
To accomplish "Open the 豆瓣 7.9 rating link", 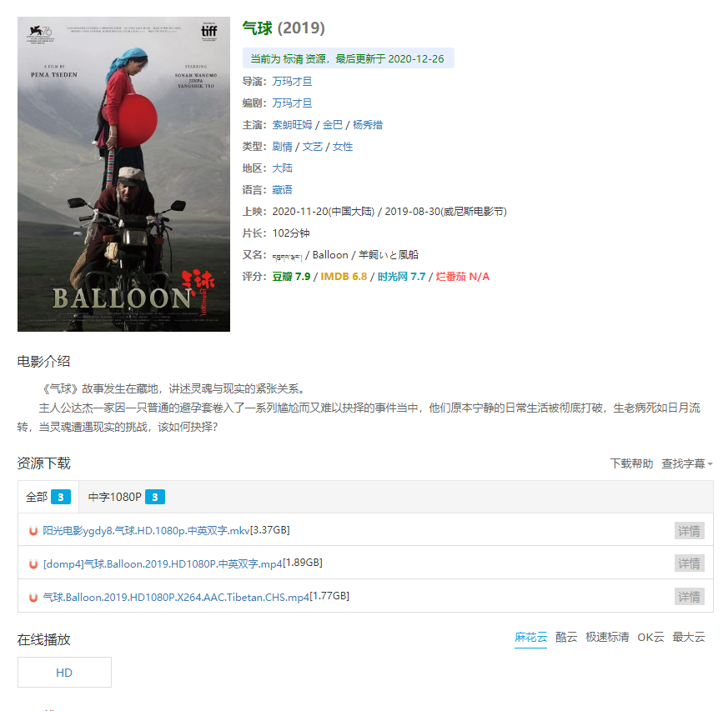I will [x=291, y=277].
